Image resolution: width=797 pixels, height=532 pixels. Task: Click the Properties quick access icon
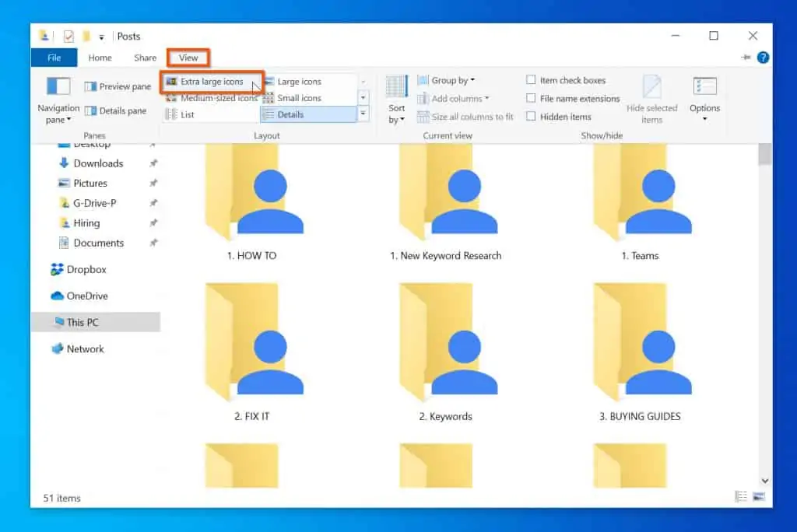click(x=68, y=36)
